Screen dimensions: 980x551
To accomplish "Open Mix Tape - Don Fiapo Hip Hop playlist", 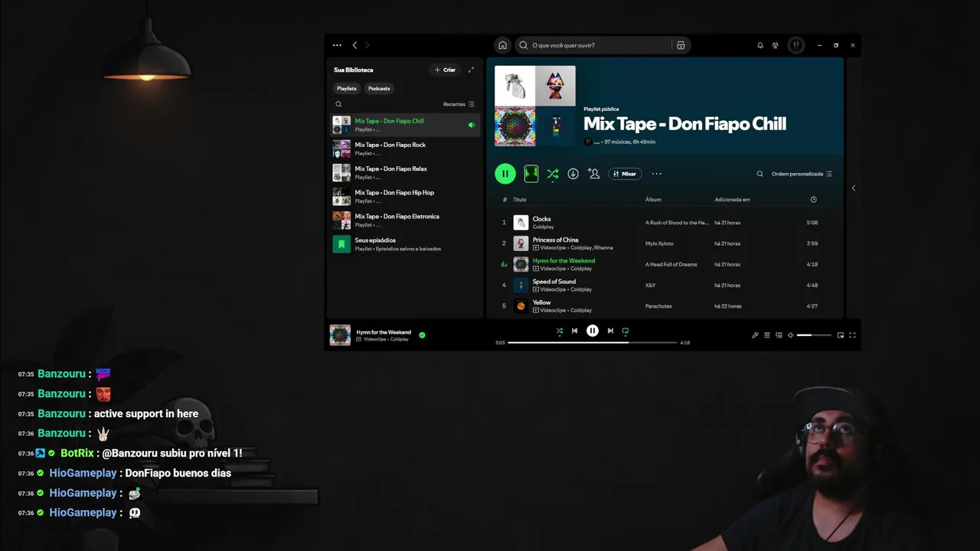I will click(405, 197).
